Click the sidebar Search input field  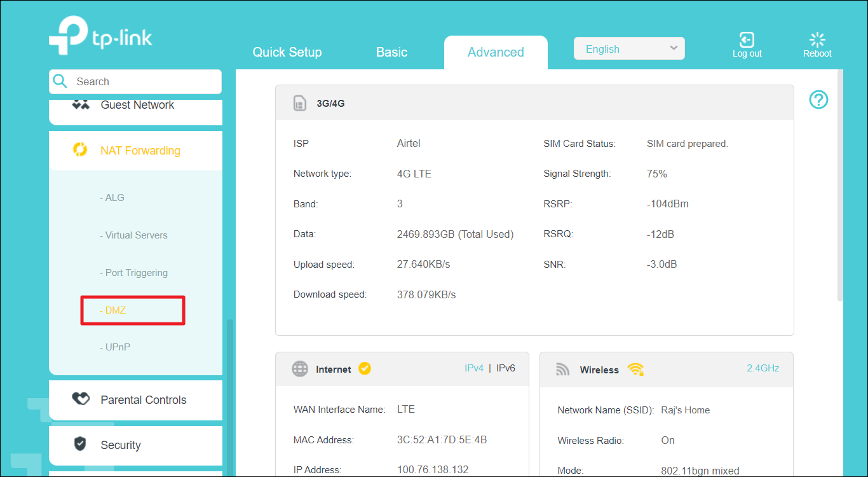point(145,81)
